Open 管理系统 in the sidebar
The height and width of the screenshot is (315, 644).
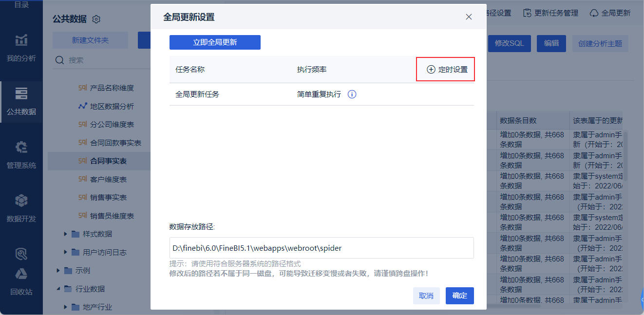pos(21,155)
